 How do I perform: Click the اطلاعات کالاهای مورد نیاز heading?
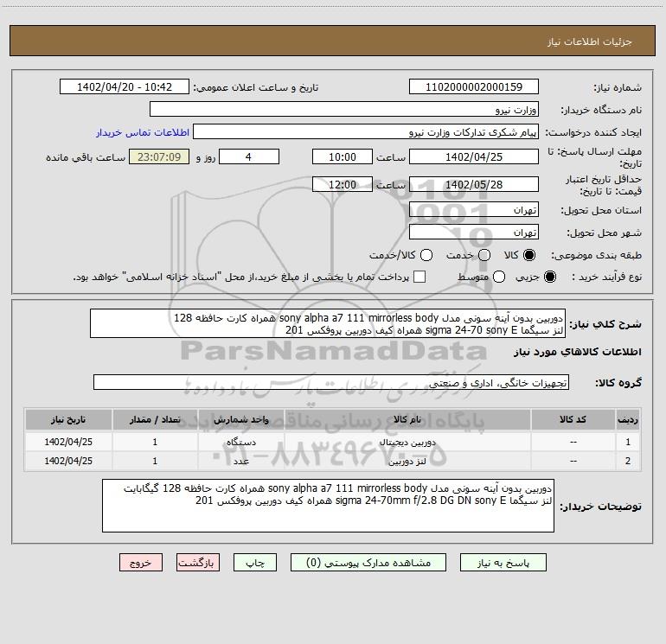[577, 352]
